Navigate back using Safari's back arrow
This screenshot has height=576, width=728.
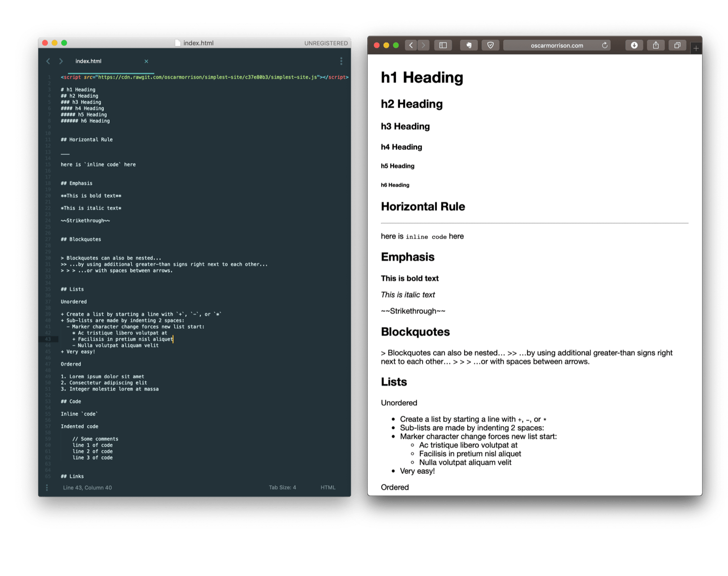pos(411,45)
